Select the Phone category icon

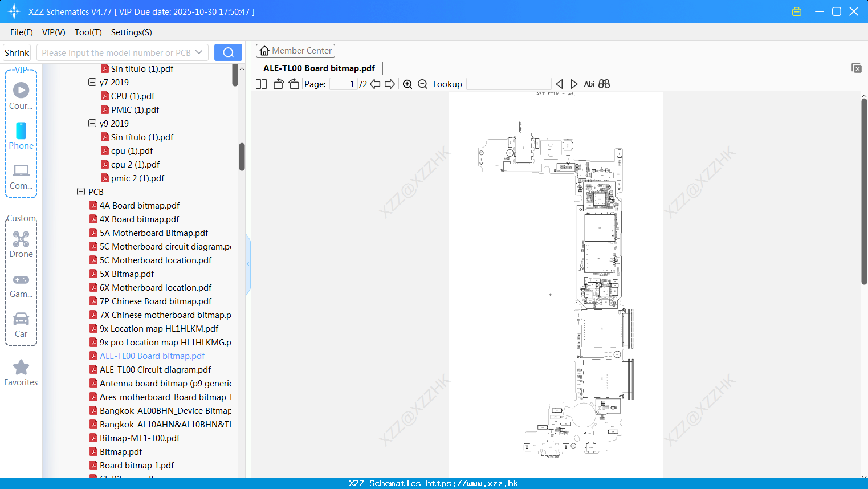point(21,136)
